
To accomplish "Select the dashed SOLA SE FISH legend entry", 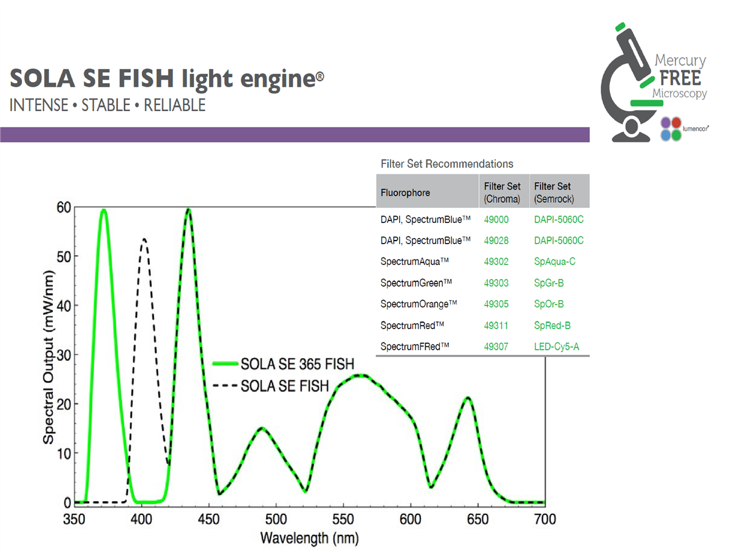I will [x=273, y=386].
